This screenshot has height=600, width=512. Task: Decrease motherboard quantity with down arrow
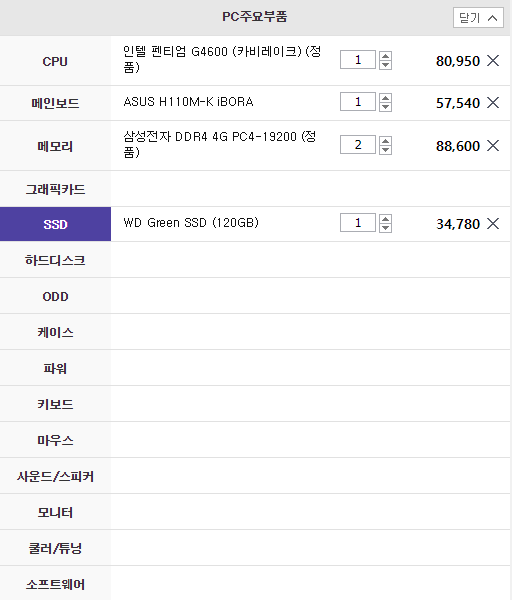385,107
